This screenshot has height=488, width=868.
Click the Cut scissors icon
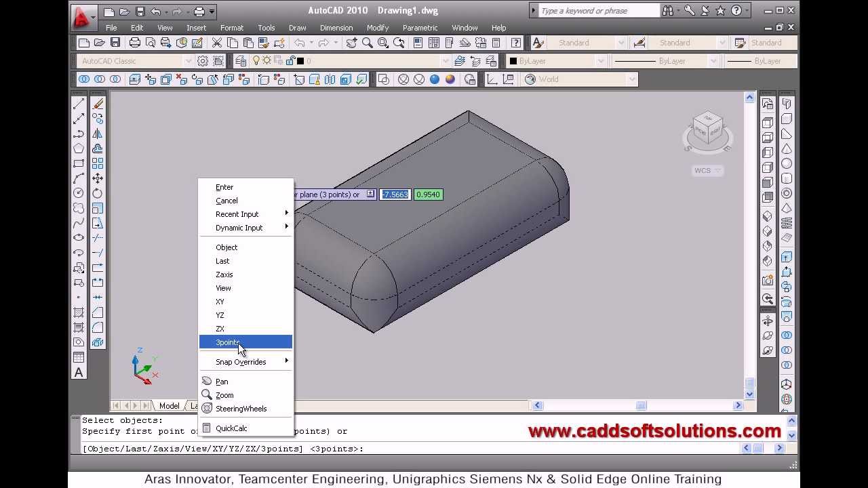[217, 43]
